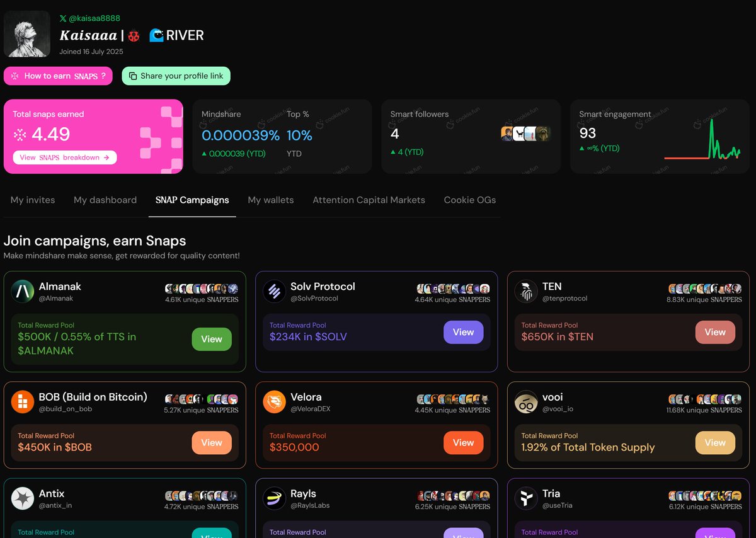Click the BOB orange logo icon
The image size is (756, 538).
[23, 402]
